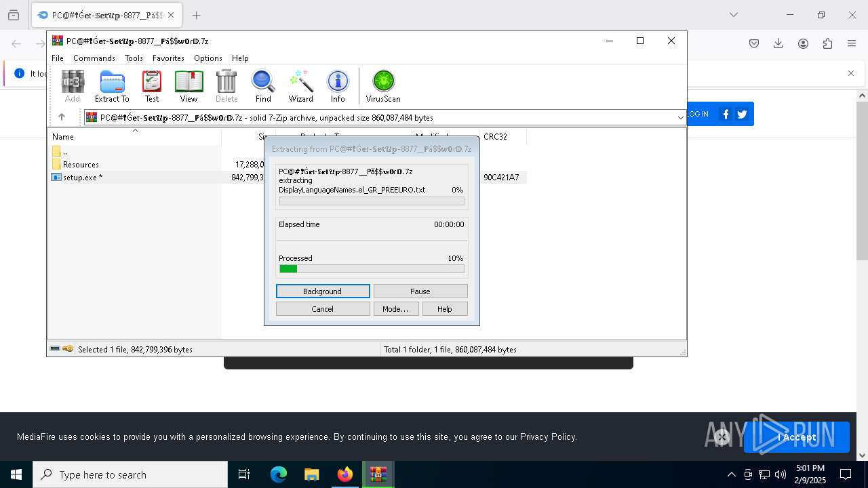Click the Extract To toolbar icon
Viewport: 868px width, 488px height.
(x=112, y=86)
